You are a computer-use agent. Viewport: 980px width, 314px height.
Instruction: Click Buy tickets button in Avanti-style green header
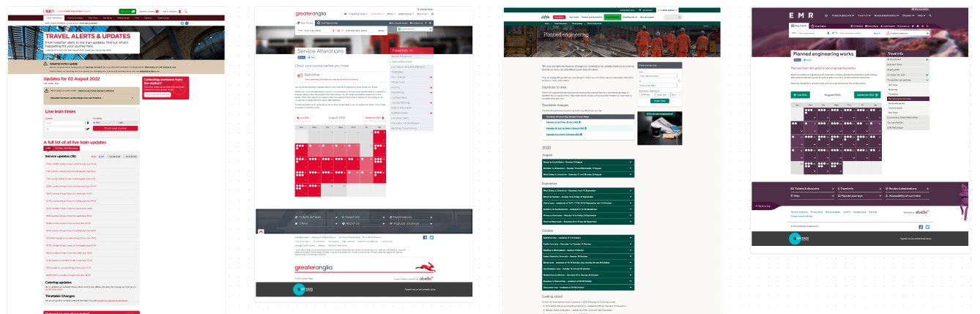pos(558,17)
